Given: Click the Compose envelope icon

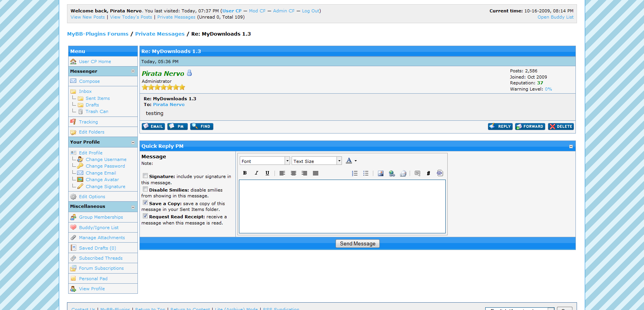Looking at the screenshot, I should tap(73, 81).
